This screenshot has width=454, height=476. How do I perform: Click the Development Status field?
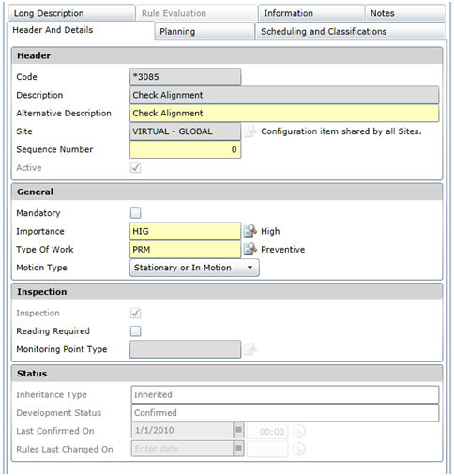(285, 413)
